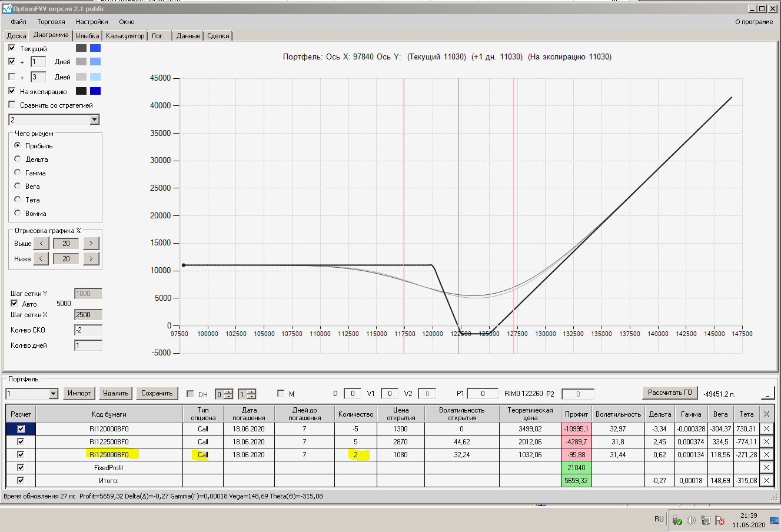Click the light blue swatch for +1 Дней
Screen dimensions: 781x532
tap(95, 61)
